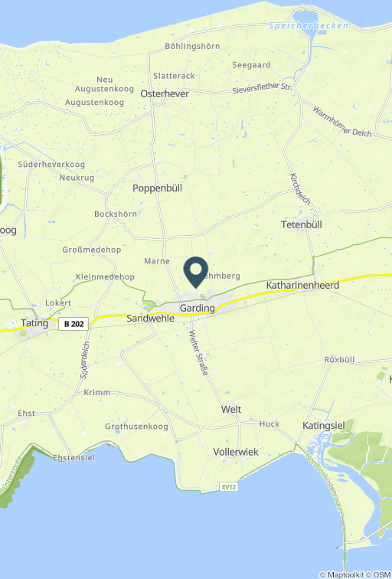
Task: Select the Poppenbüll label on map
Action: pos(157,188)
